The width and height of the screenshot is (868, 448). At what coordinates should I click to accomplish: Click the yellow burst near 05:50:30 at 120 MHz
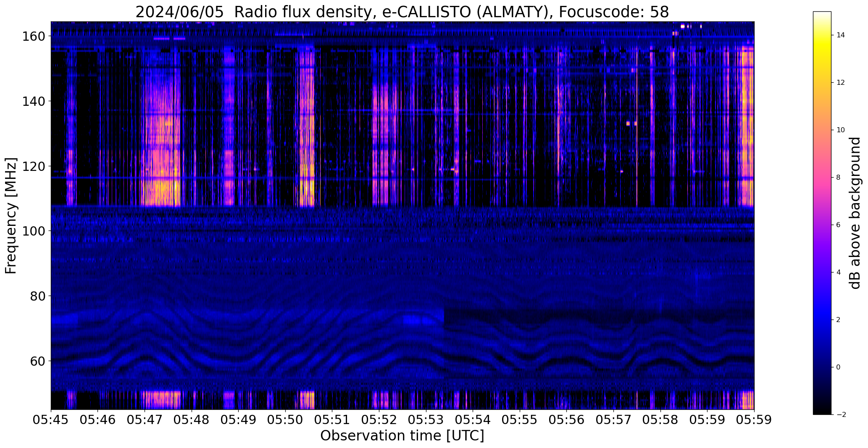307,166
